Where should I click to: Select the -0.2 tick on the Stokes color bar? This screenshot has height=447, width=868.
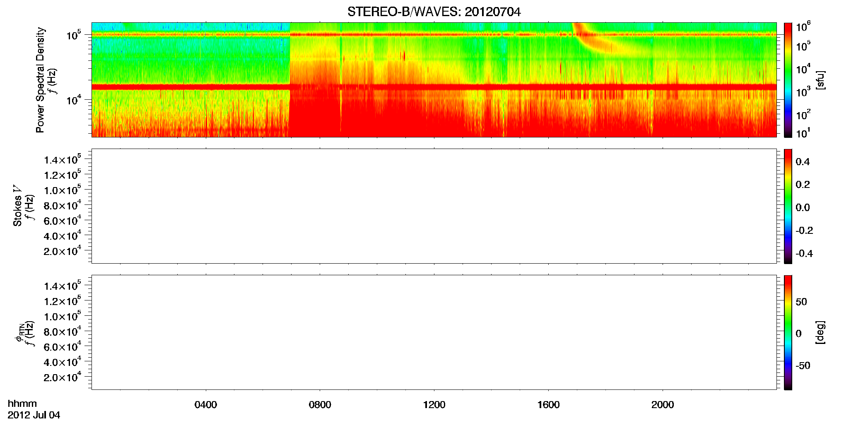pos(804,231)
